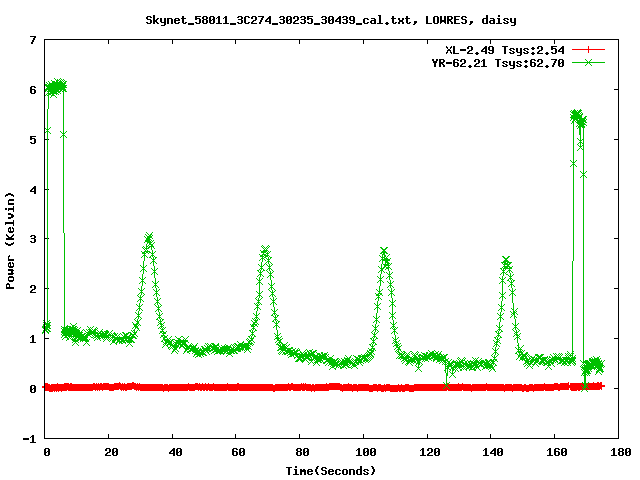Click x-axis tick label 60
The image size is (640, 480).
pos(238,452)
